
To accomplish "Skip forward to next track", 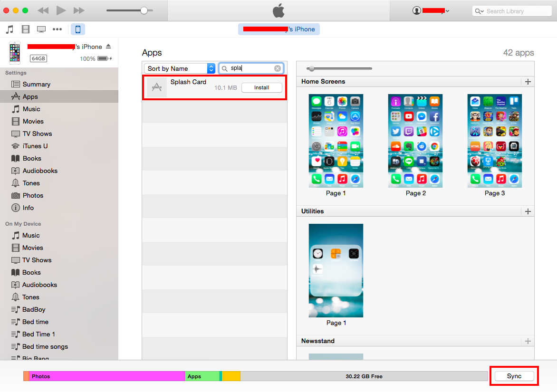I will tap(79, 10).
